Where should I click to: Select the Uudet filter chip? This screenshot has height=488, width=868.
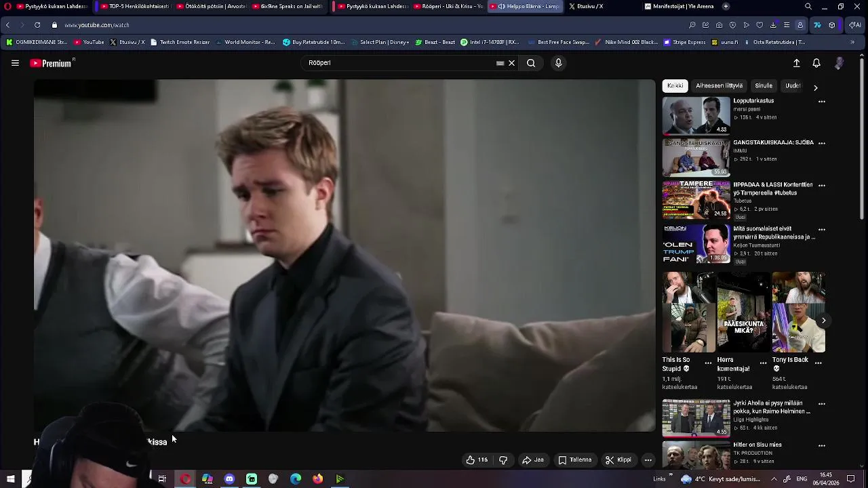pyautogui.click(x=793, y=86)
